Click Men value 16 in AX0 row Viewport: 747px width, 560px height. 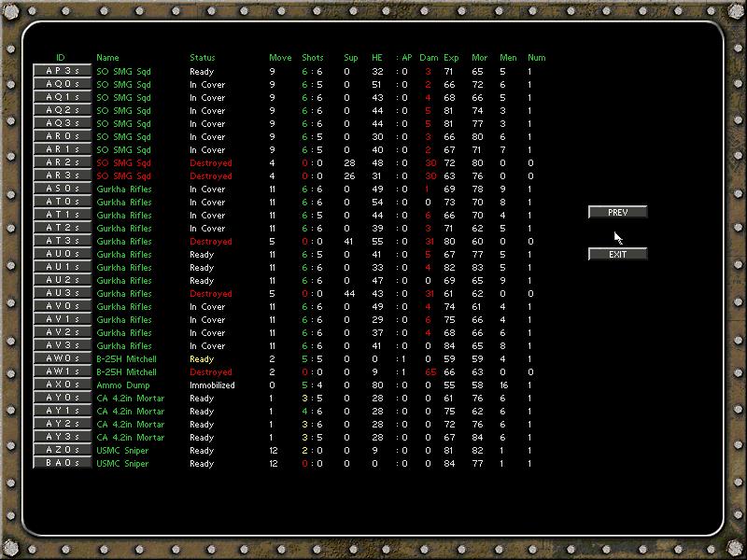click(x=504, y=385)
